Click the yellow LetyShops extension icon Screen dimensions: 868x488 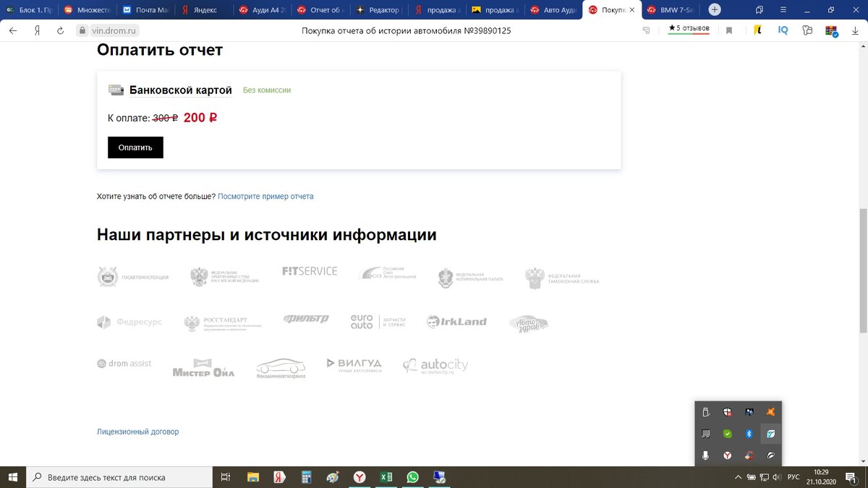(x=757, y=30)
